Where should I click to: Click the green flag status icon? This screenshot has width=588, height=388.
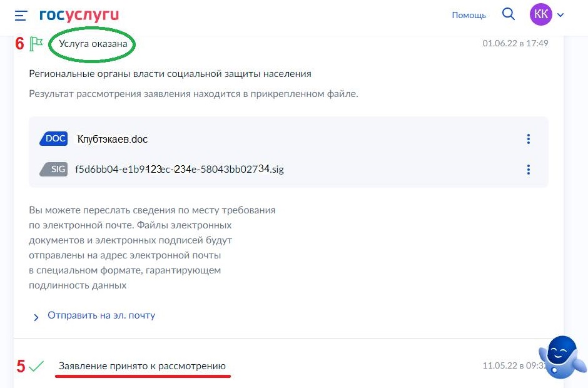tap(37, 44)
